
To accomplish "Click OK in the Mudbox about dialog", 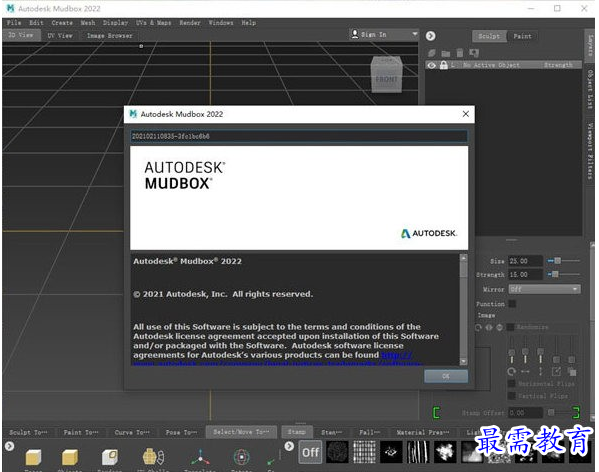I will pyautogui.click(x=446, y=376).
